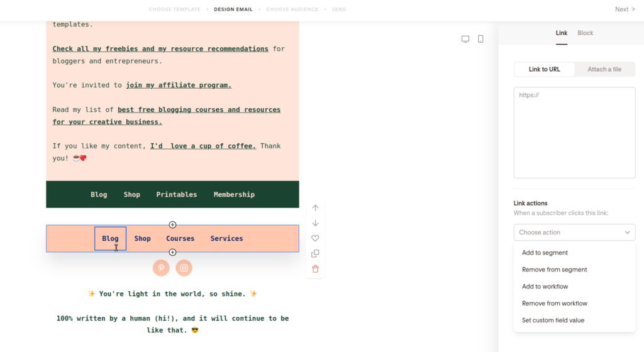Select Link to URL toggle
644x352 pixels.
point(544,69)
